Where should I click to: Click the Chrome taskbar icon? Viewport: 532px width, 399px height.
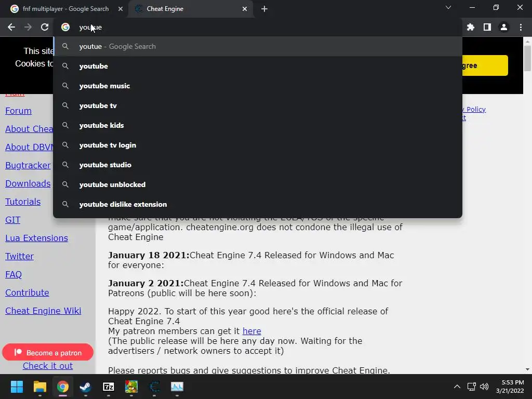[62, 387]
